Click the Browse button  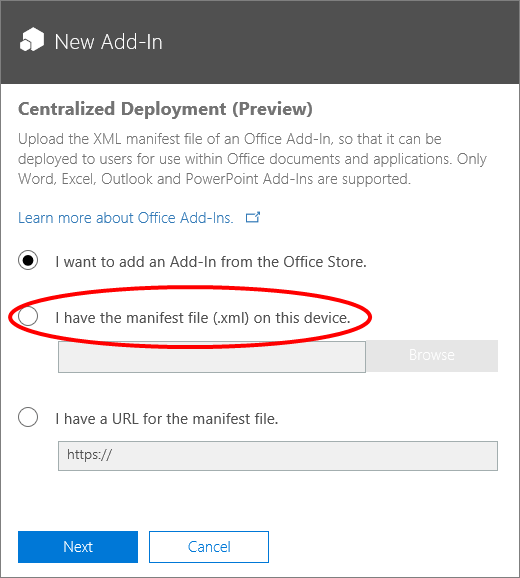(432, 355)
